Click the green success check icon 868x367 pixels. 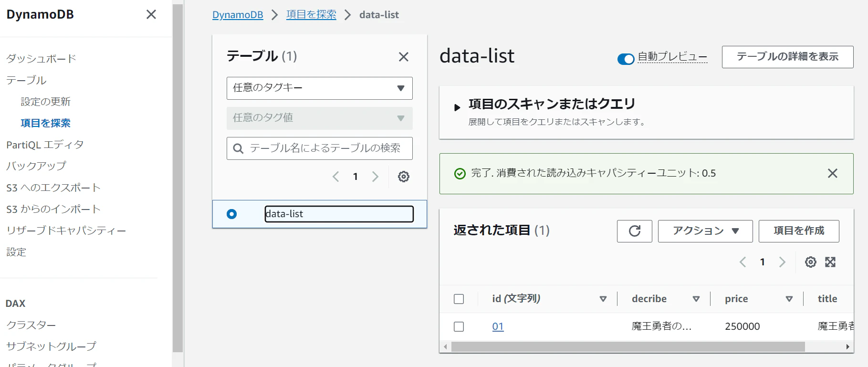(460, 173)
